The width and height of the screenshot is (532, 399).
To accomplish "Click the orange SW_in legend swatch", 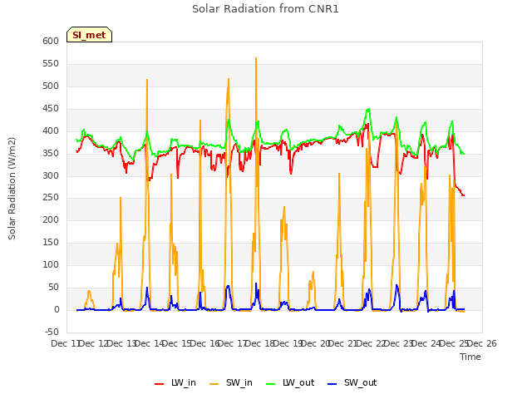I will click(214, 384).
